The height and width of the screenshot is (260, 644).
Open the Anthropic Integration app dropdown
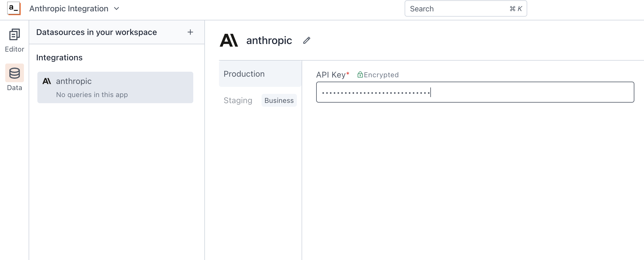point(116,9)
